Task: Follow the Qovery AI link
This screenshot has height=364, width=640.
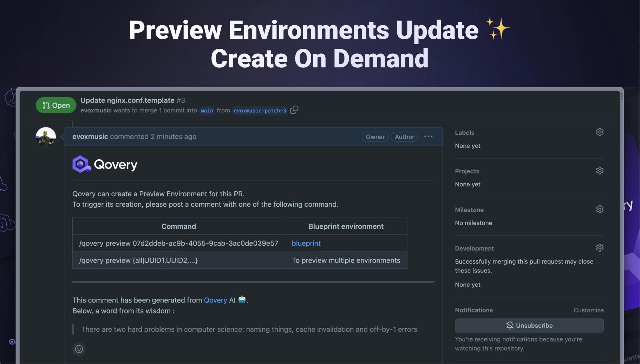Action: [215, 300]
